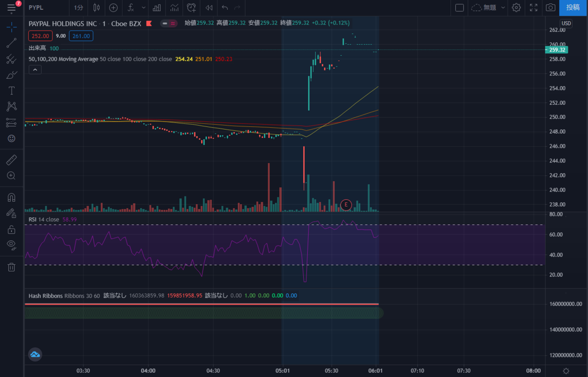Open the financials bar chart icon
This screenshot has height=377, width=588.
(157, 7)
